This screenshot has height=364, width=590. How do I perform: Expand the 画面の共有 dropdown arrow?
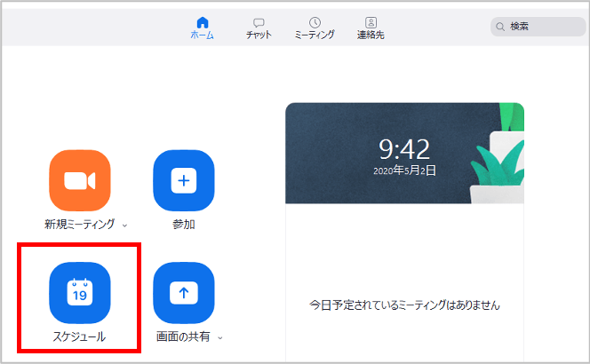(219, 337)
